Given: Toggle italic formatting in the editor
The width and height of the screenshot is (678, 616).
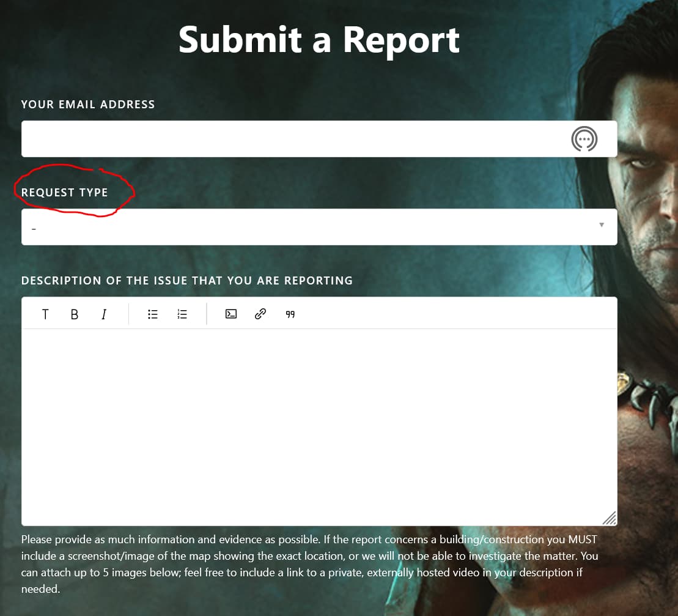Looking at the screenshot, I should tap(104, 314).
